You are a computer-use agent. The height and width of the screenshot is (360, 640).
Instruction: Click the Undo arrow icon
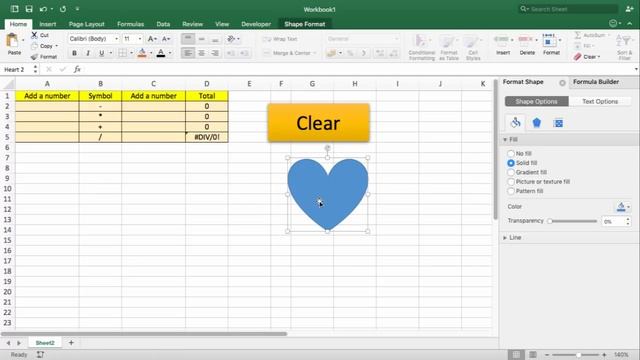(43, 9)
